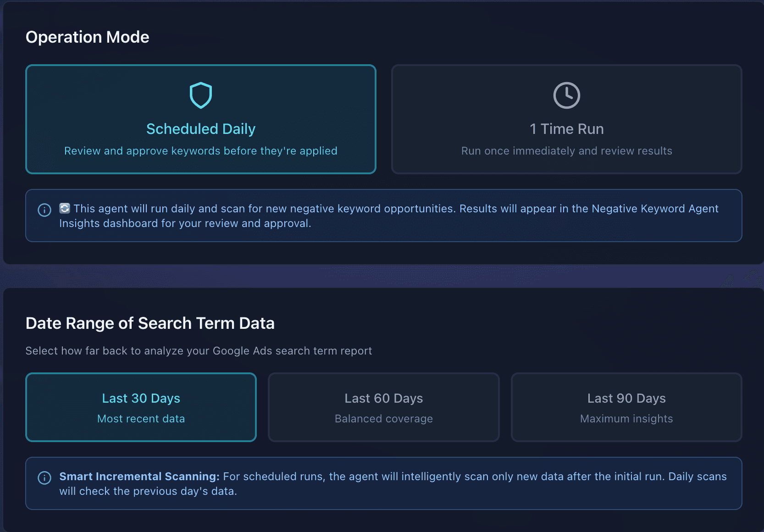Open the Negative Keyword Agent Insights dashboard mention
Image resolution: width=764 pixels, height=532 pixels.
pyautogui.click(x=655, y=208)
